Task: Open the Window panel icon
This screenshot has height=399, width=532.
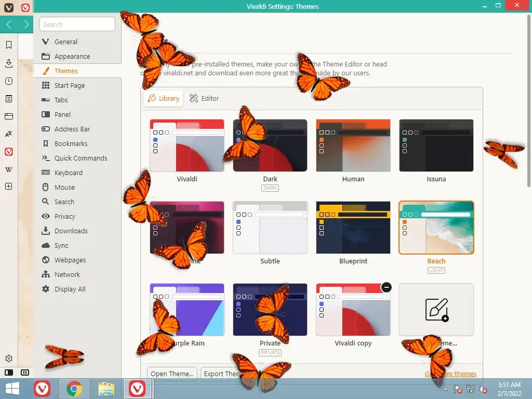Action: point(9,116)
